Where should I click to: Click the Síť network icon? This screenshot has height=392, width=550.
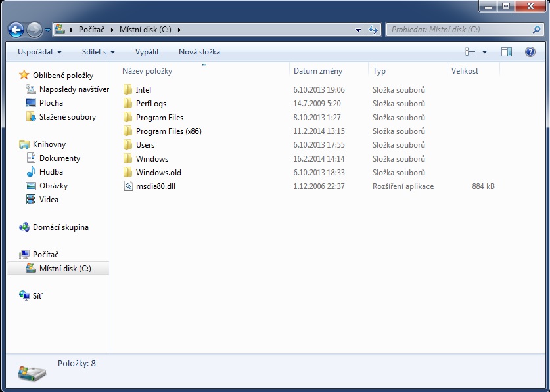click(24, 295)
